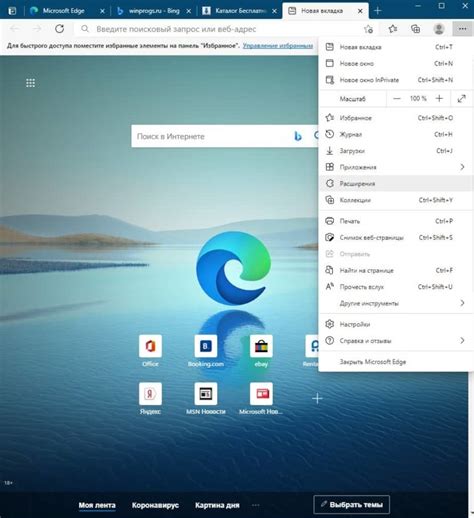
Task: Open the MSN Новости quick link tile
Action: 206,394
